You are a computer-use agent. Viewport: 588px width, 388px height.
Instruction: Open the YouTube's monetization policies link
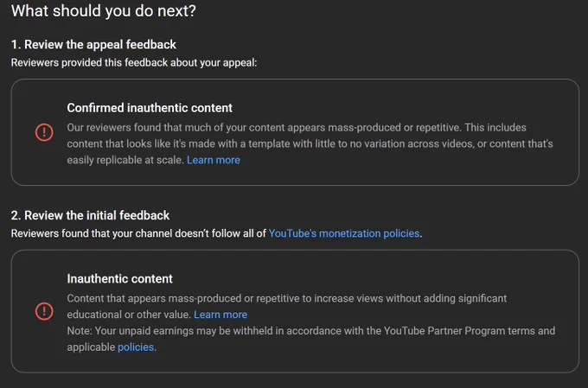[344, 233]
